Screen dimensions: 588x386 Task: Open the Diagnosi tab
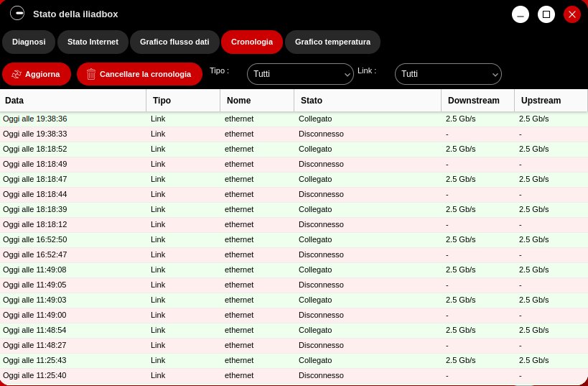(x=29, y=42)
